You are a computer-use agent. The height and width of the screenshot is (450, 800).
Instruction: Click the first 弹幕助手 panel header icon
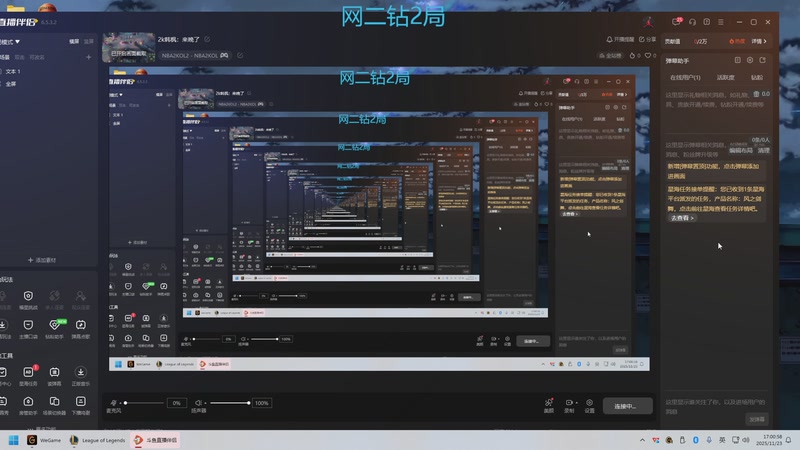coord(737,60)
